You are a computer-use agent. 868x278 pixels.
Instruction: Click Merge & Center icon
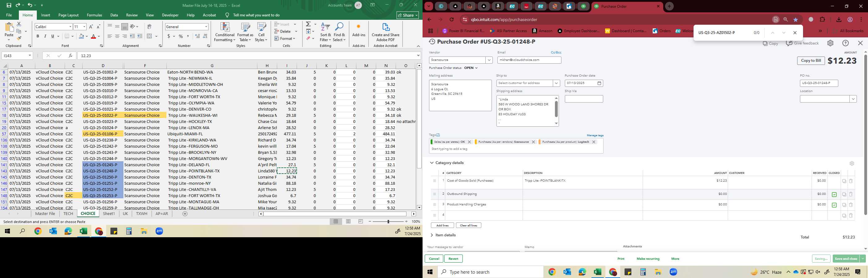pos(150,36)
